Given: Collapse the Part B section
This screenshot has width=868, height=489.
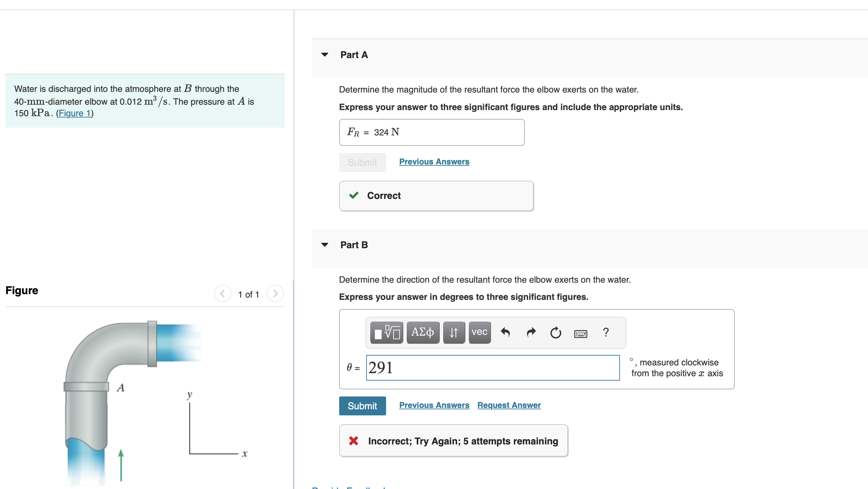Looking at the screenshot, I should (x=325, y=245).
